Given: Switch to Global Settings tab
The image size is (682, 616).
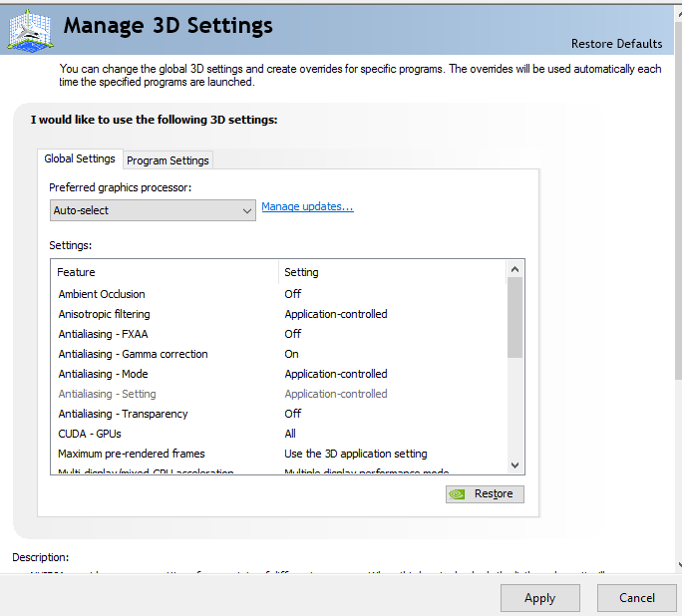Looking at the screenshot, I should [80, 158].
